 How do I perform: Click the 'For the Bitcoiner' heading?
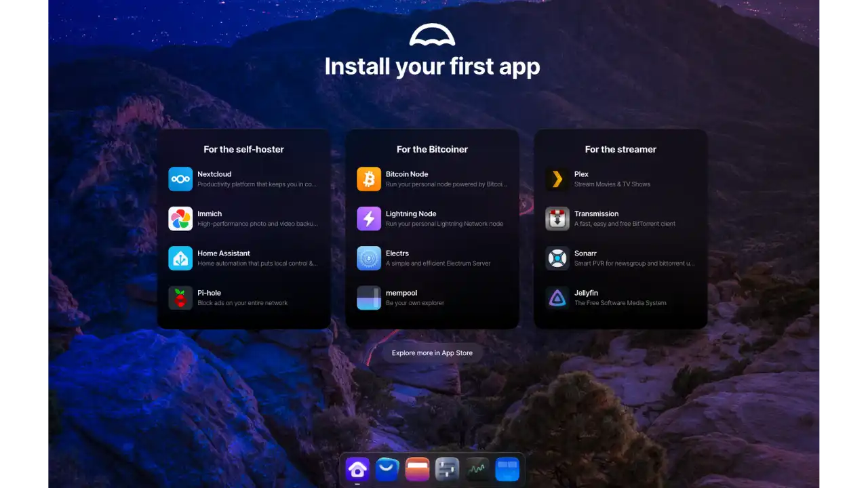click(432, 149)
